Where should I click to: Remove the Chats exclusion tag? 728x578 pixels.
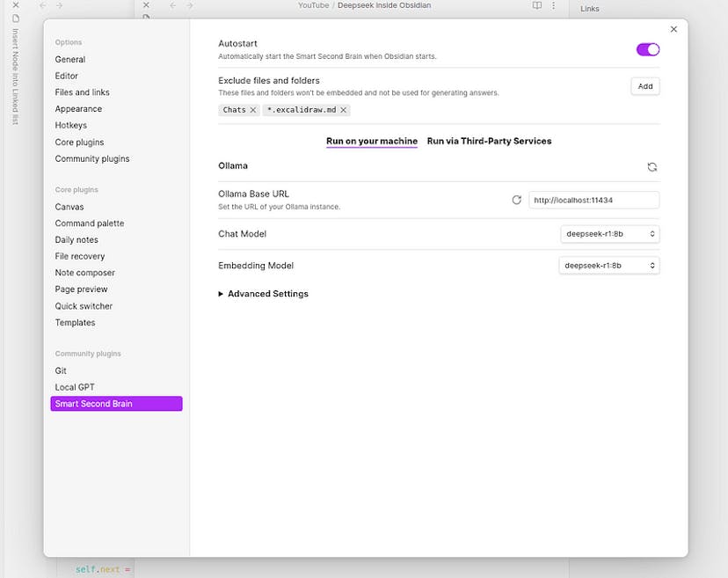(252, 110)
